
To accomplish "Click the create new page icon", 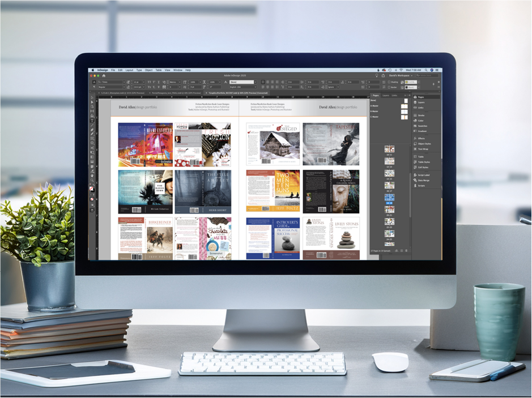I will point(402,251).
